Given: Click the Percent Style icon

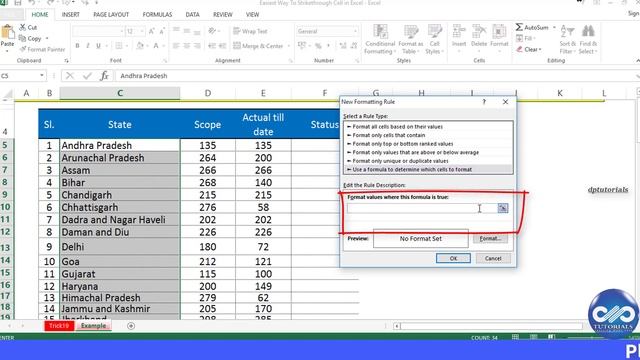Looking at the screenshot, I should (318, 46).
